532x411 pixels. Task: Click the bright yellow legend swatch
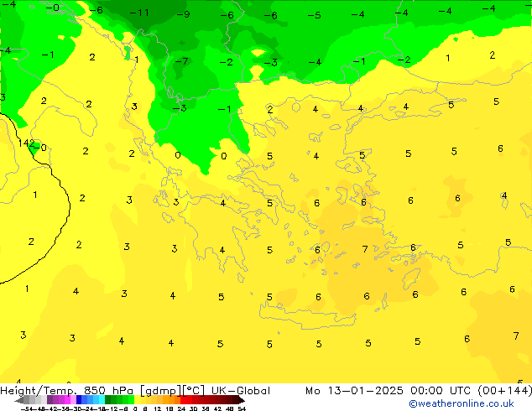click(137, 400)
